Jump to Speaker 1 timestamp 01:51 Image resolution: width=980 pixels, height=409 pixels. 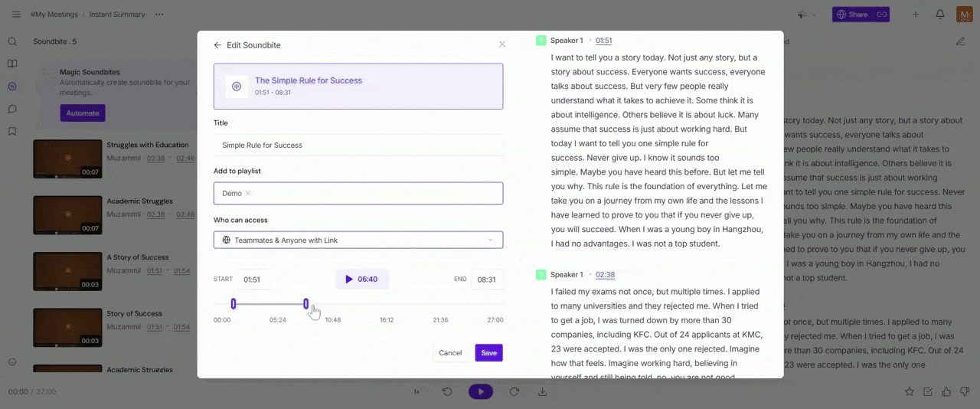(603, 41)
